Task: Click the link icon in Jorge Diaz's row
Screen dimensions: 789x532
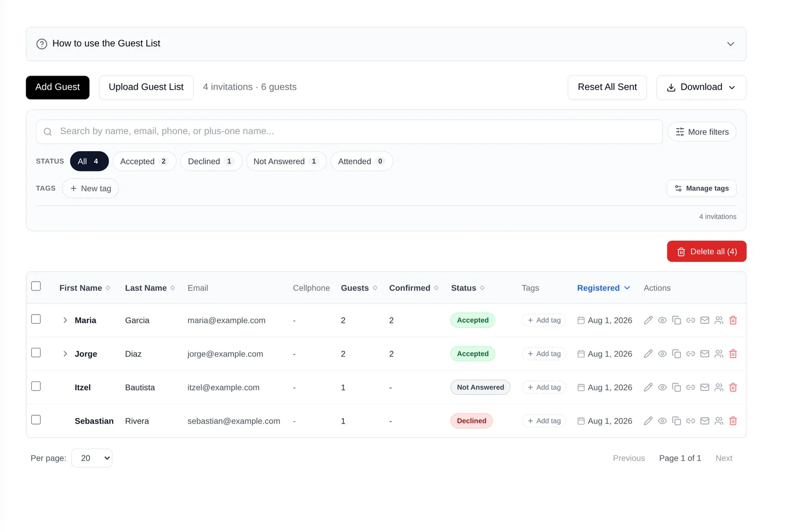Action: 691,354
